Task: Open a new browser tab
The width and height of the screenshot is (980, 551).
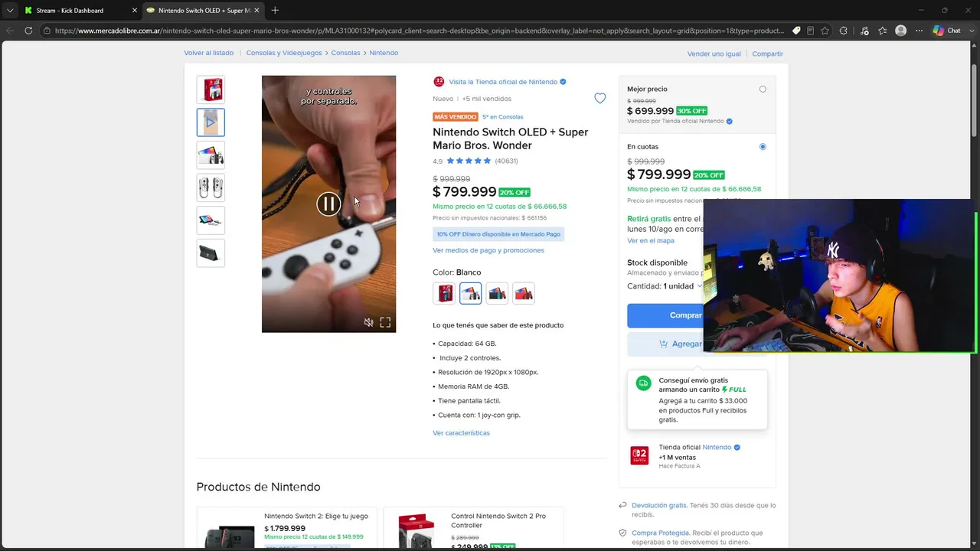Action: coord(275,10)
